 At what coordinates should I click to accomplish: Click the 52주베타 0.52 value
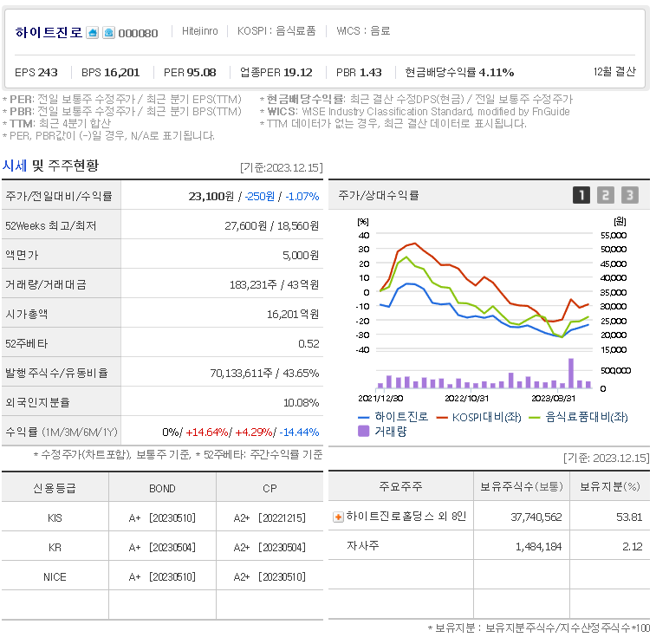[309, 344]
